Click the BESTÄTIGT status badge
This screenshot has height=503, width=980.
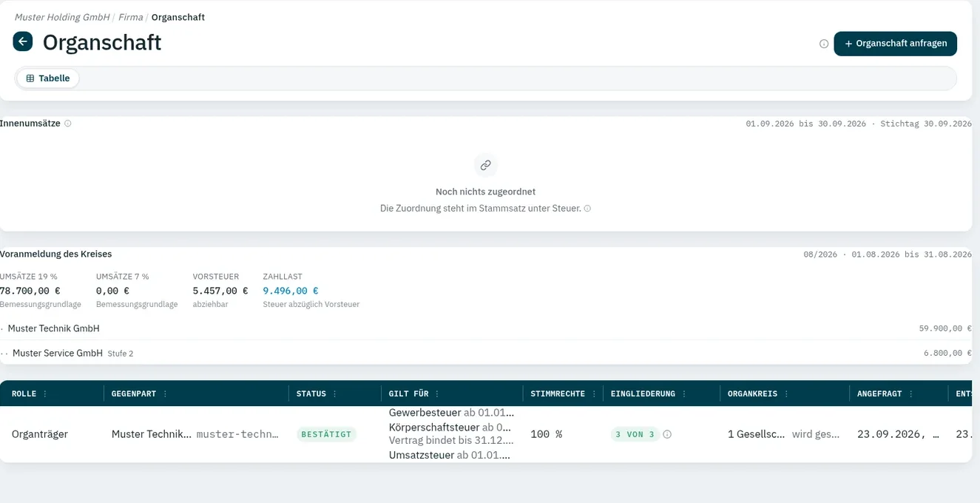[x=326, y=434]
